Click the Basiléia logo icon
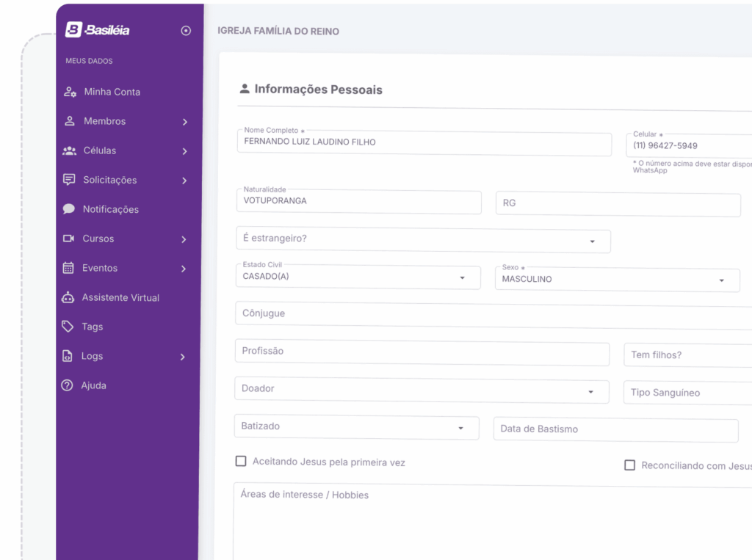The image size is (752, 560). pyautogui.click(x=73, y=29)
